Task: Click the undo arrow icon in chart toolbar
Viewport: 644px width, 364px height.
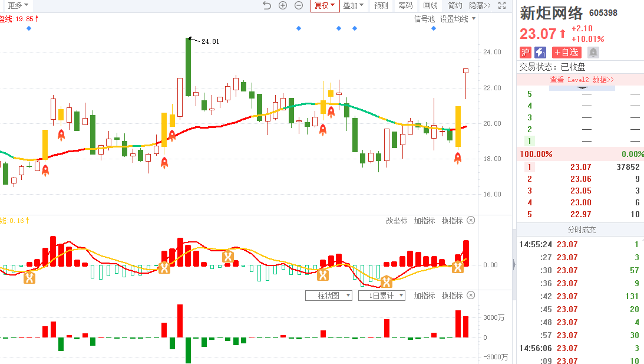Action: pos(267,5)
